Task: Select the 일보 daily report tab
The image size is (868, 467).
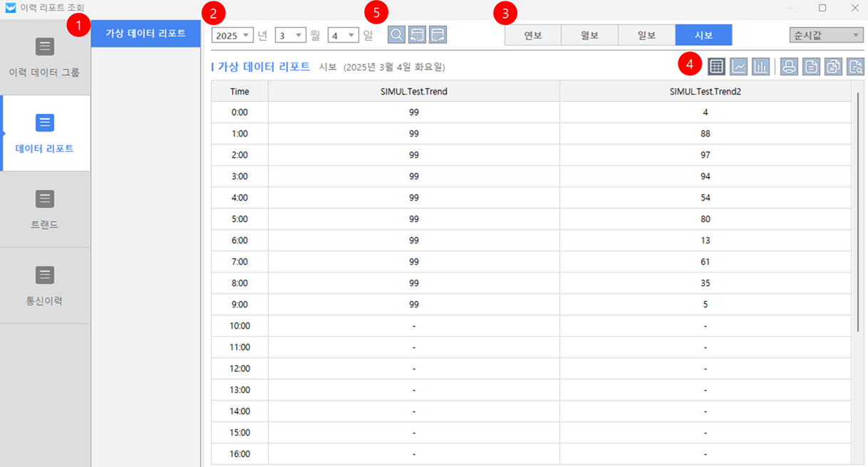Action: (x=646, y=36)
